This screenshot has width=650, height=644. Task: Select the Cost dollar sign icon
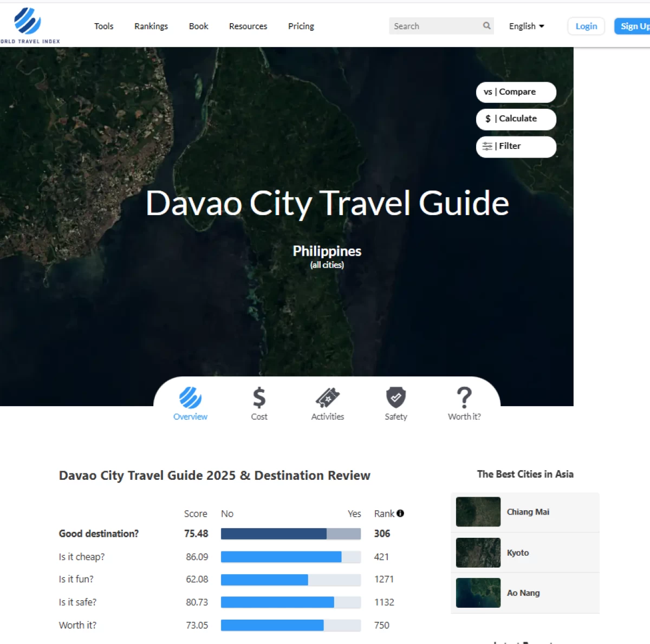[259, 398]
